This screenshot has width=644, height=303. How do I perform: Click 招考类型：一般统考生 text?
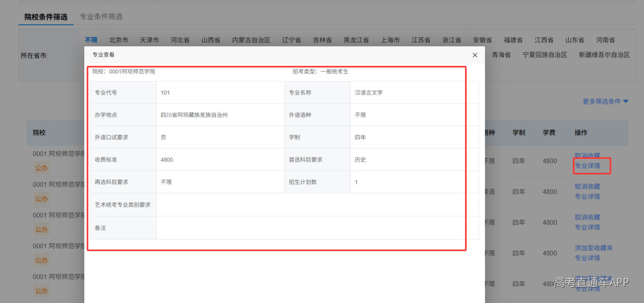coord(321,72)
